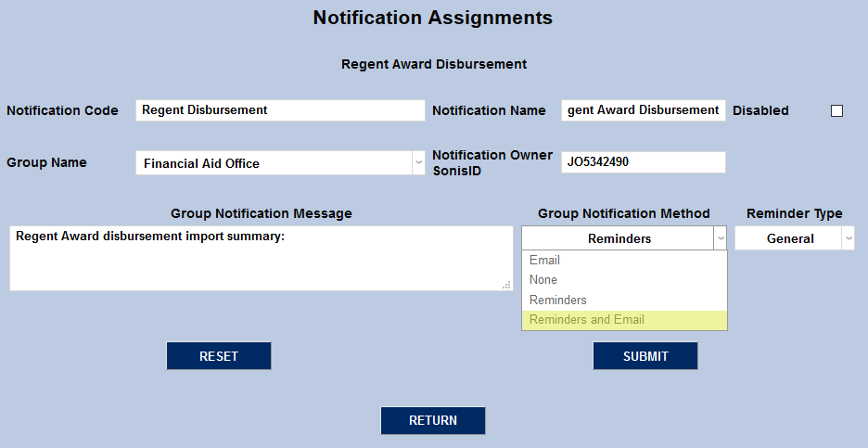Choose Reminders option in the list
The height and width of the screenshot is (448, 868).
point(624,301)
